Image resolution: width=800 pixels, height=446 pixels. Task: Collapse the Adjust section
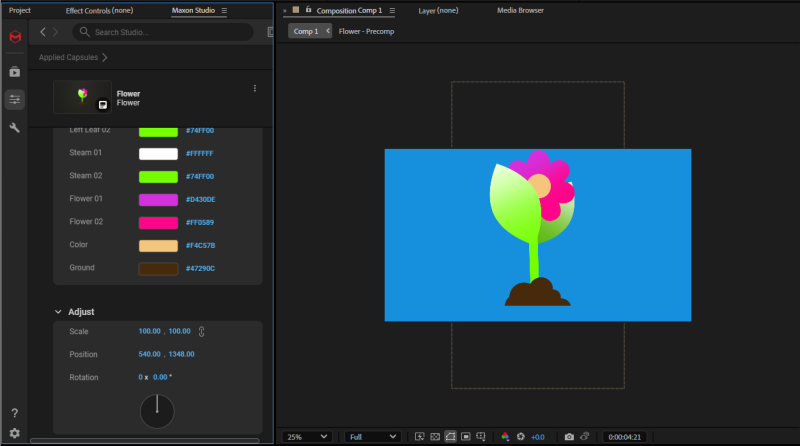coord(58,312)
